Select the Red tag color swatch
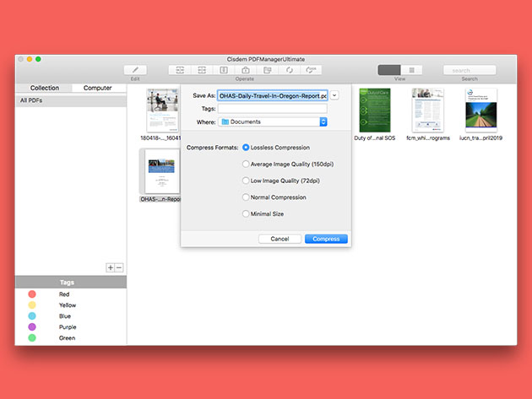 point(31,294)
